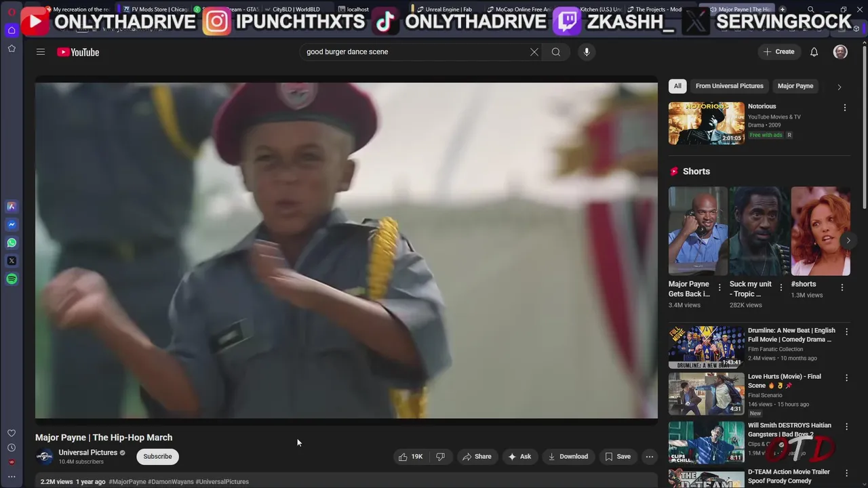The image size is (868, 488).
Task: Open more actions dots beside Save
Action: [650, 457]
